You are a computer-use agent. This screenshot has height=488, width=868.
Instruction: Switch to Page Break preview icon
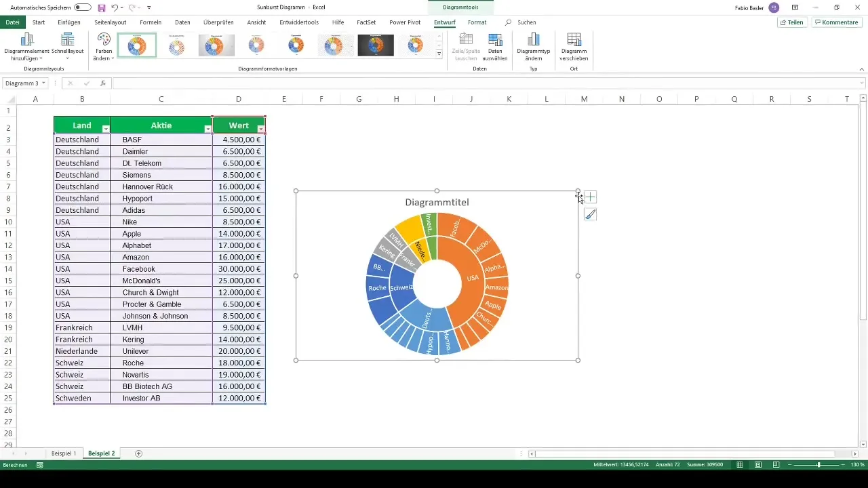(776, 465)
